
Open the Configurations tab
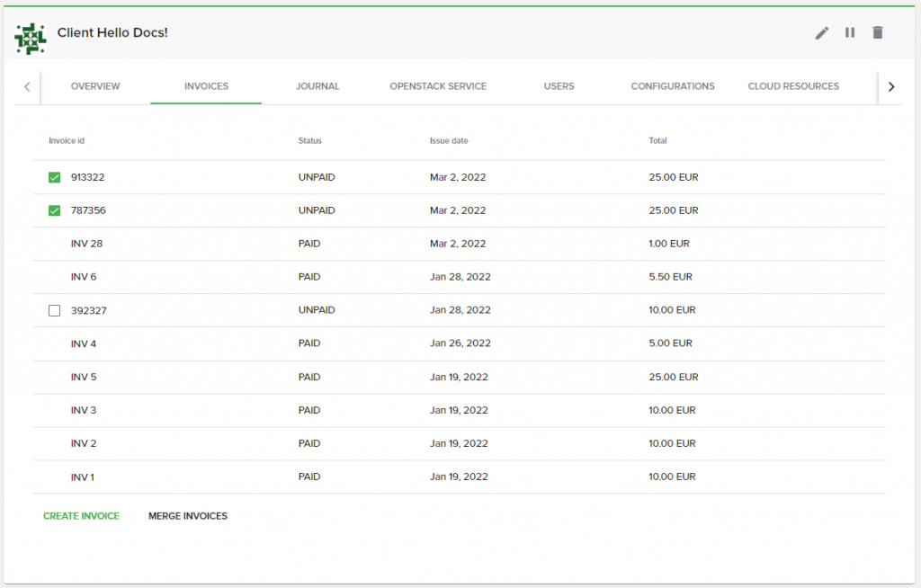673,86
